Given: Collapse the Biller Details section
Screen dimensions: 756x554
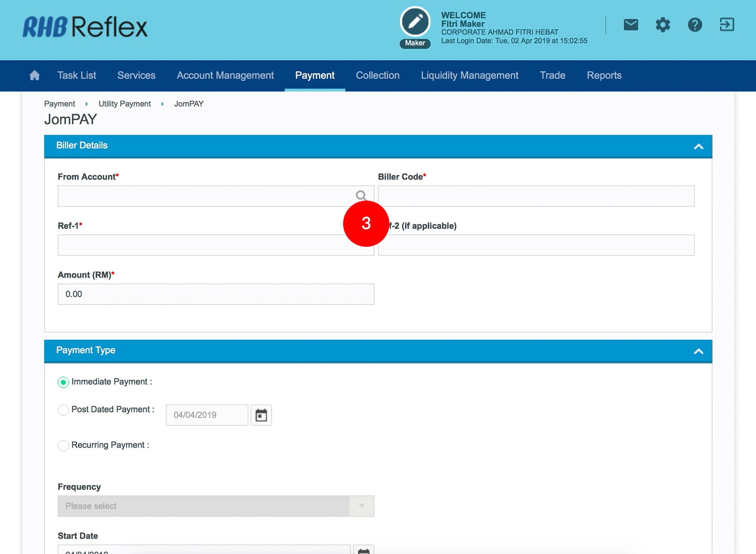Looking at the screenshot, I should [x=698, y=146].
